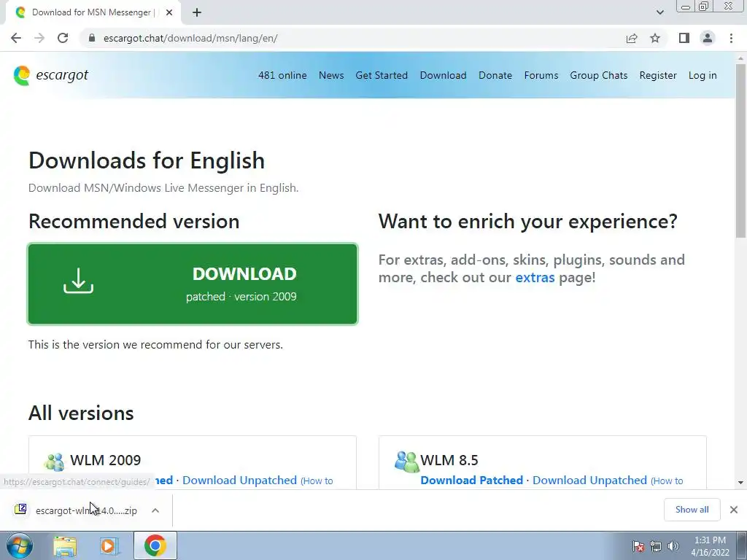The width and height of the screenshot is (747, 560).
Task: Click the scrollbar down arrow
Action: pos(740,483)
